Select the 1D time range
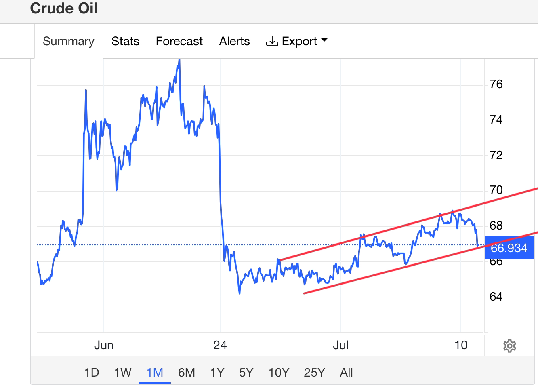The height and width of the screenshot is (392, 538). point(92,372)
